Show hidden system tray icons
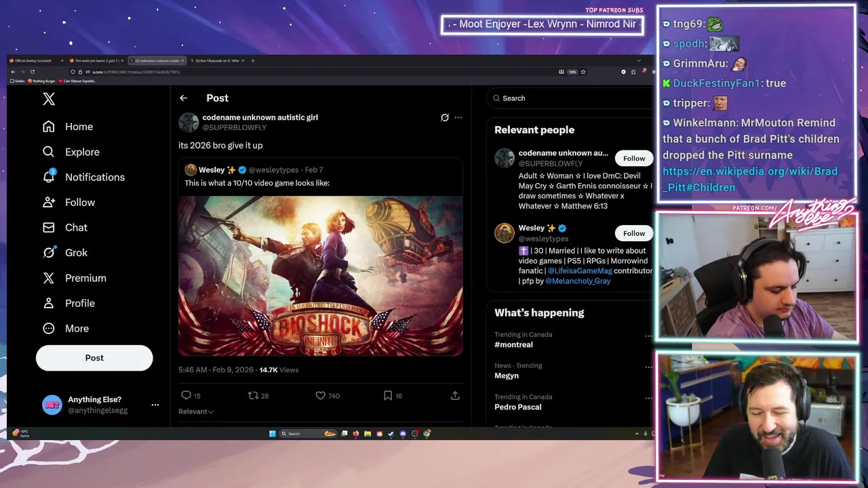This screenshot has height=488, width=868. tap(636, 434)
